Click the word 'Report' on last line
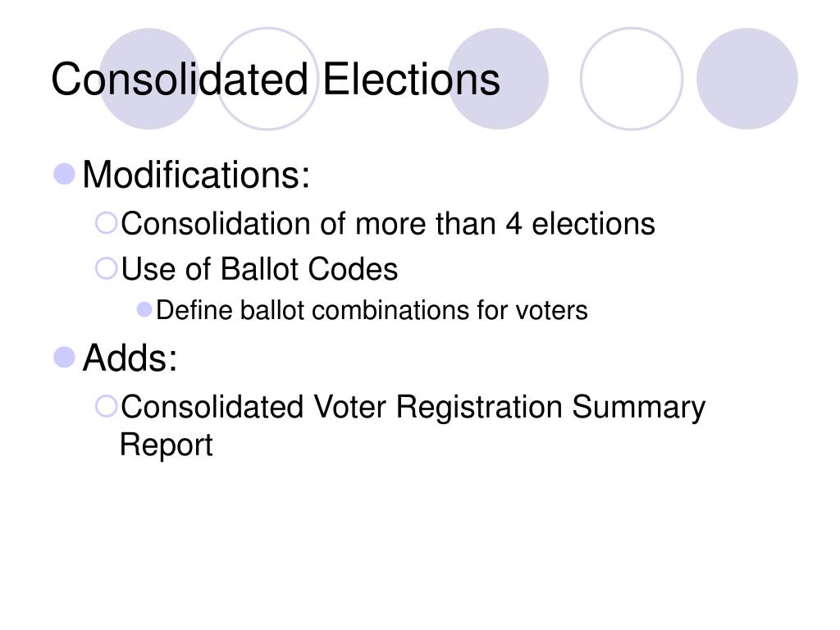 pos(166,445)
